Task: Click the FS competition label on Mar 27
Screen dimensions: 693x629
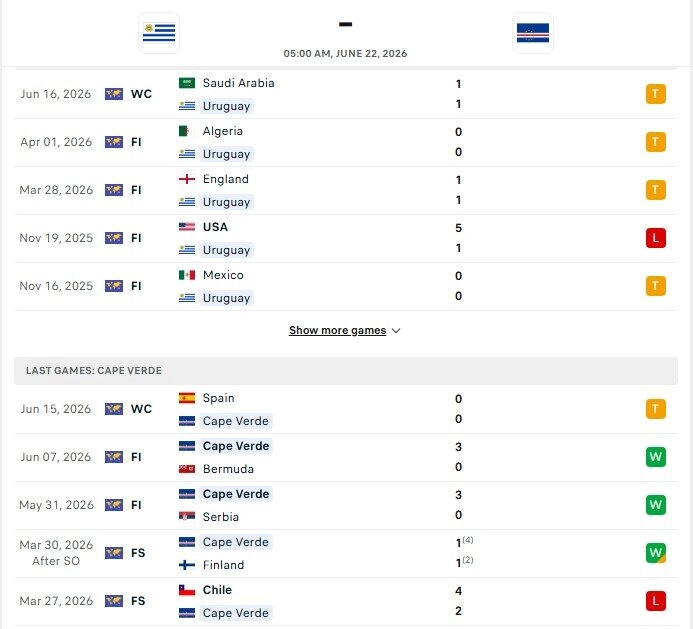Action: coord(138,601)
